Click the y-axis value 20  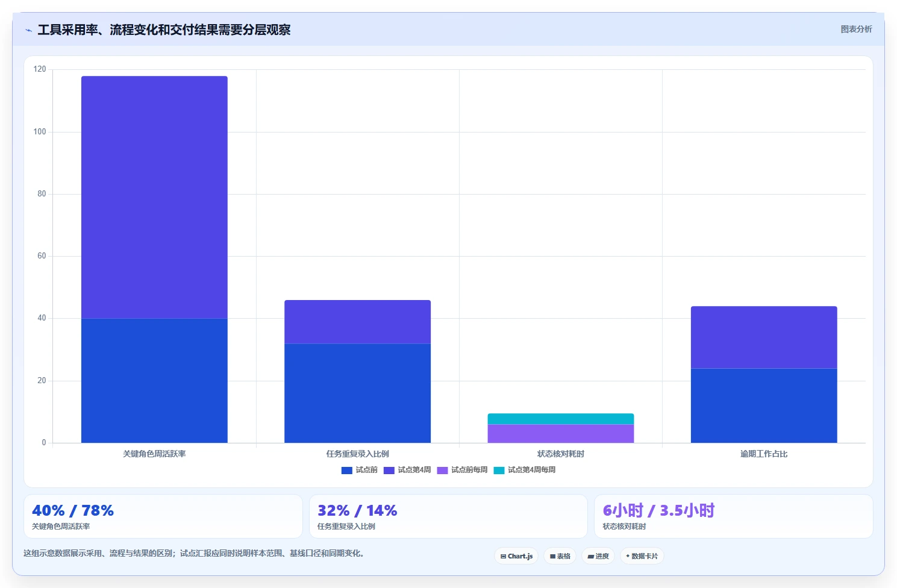click(x=42, y=380)
